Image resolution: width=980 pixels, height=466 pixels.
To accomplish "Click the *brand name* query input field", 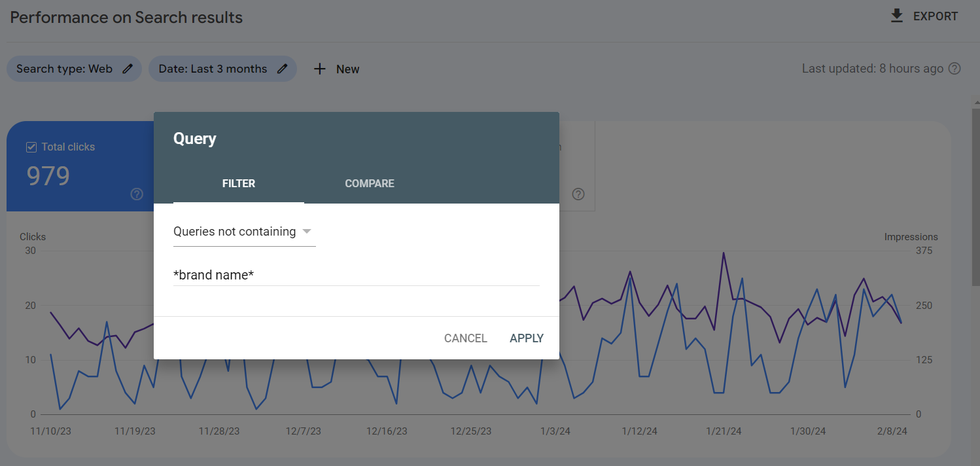I will click(x=356, y=276).
